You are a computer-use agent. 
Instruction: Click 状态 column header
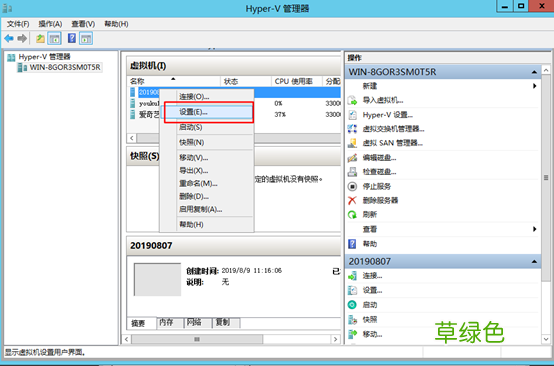coord(246,81)
